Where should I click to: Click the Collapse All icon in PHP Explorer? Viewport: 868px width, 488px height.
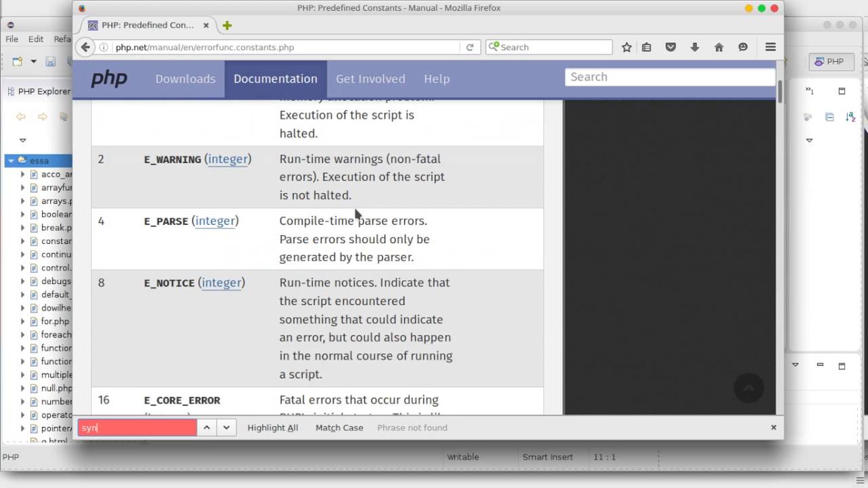[62, 117]
